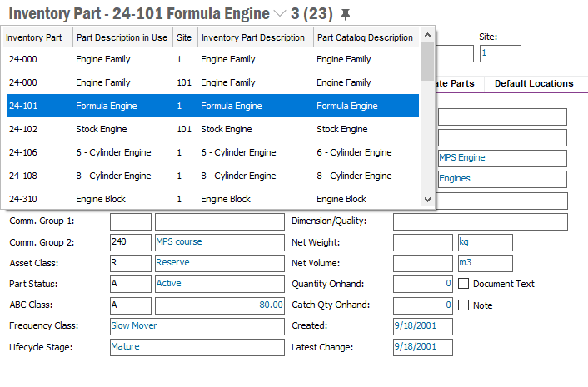Collapse the record selector chevron in the title
This screenshot has width=588, height=387.
(279, 14)
